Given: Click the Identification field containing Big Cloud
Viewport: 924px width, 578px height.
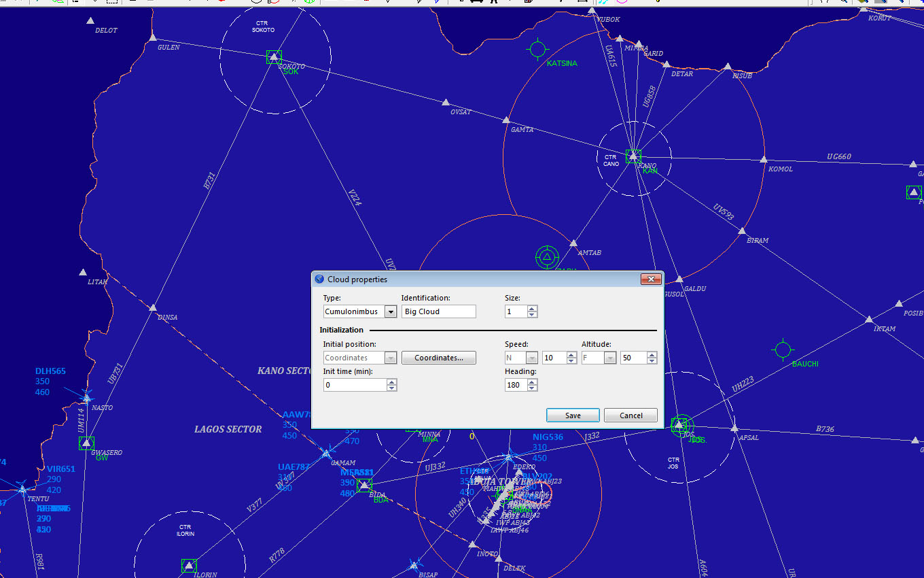Looking at the screenshot, I should click(x=438, y=311).
